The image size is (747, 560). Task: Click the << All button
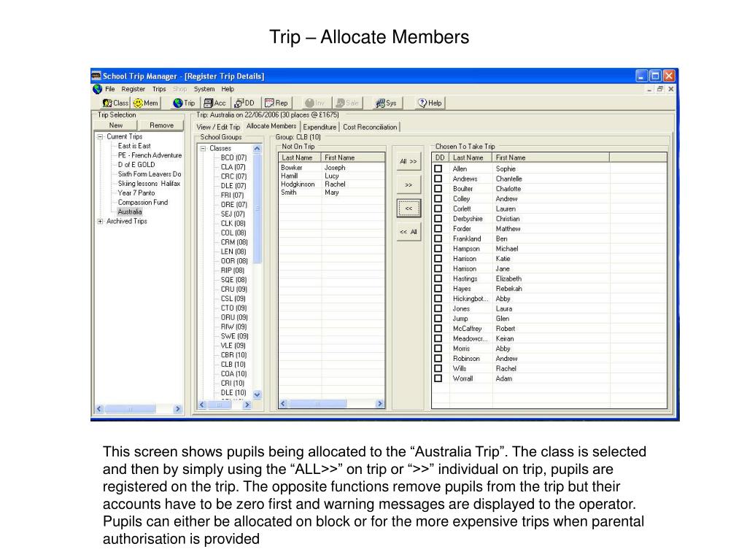[x=409, y=232]
